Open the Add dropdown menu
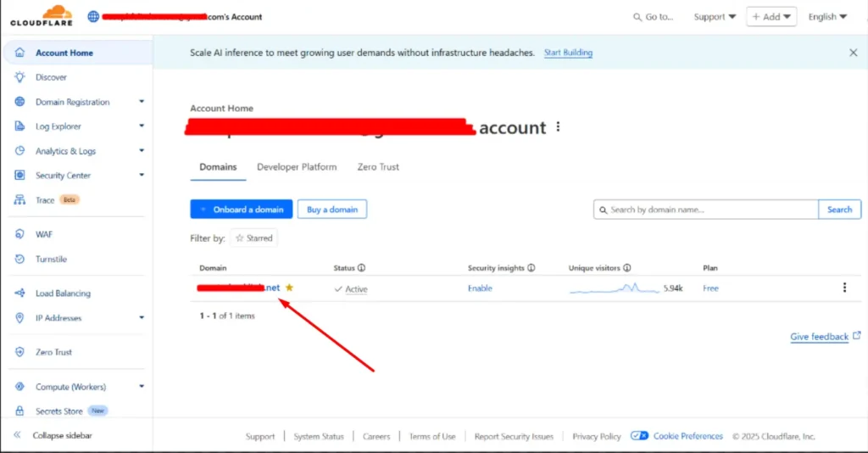The height and width of the screenshot is (453, 868). click(771, 17)
